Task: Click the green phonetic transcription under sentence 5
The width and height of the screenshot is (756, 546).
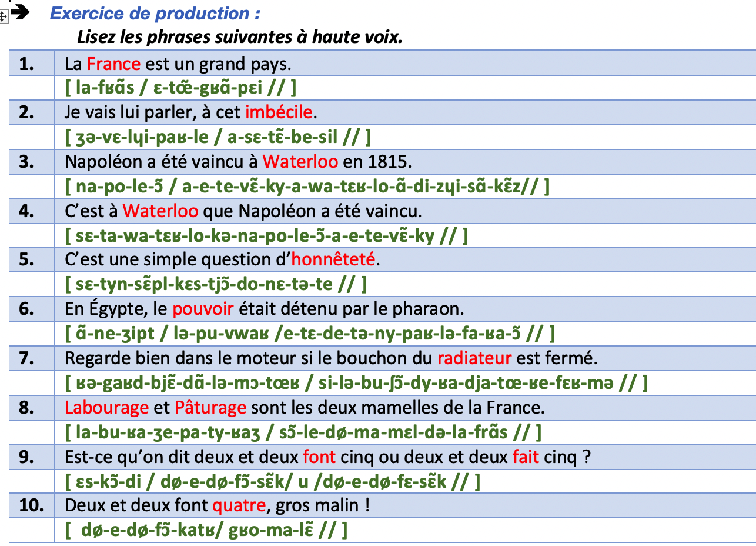Action: (216, 284)
